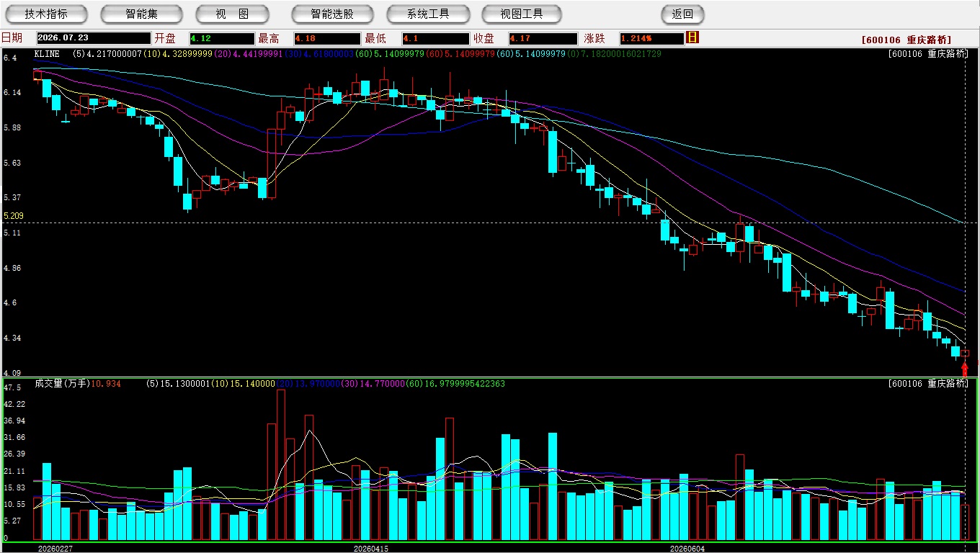Click the last candlestick at the crosshair

click(965, 353)
